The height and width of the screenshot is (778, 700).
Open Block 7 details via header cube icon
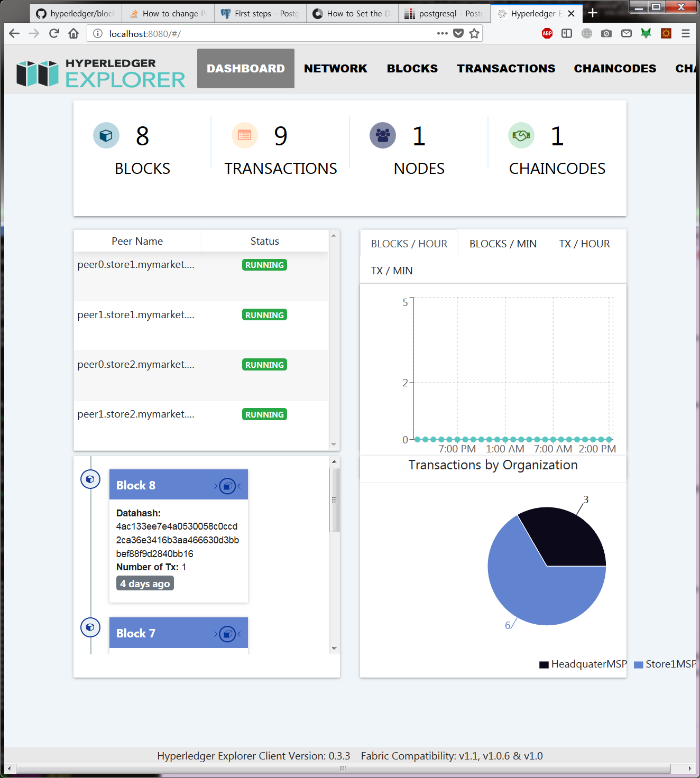pyautogui.click(x=227, y=634)
